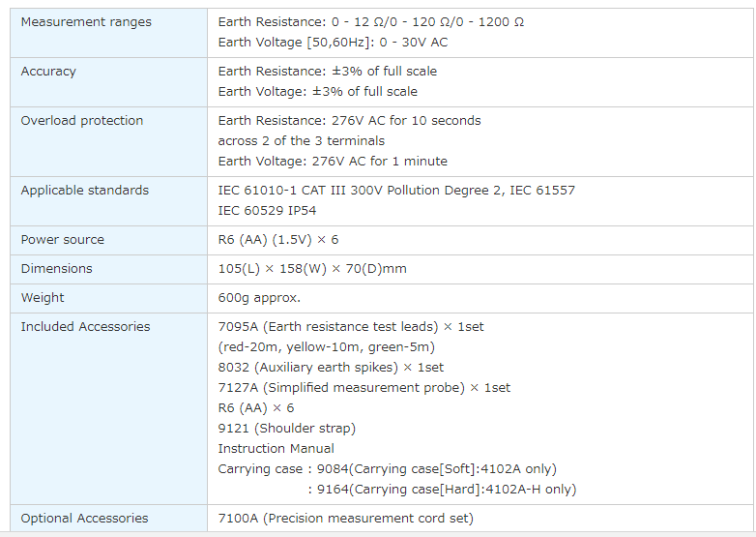Image resolution: width=756 pixels, height=537 pixels.
Task: Select the IEC 61010-1 CAT III standards line
Action: (x=396, y=191)
